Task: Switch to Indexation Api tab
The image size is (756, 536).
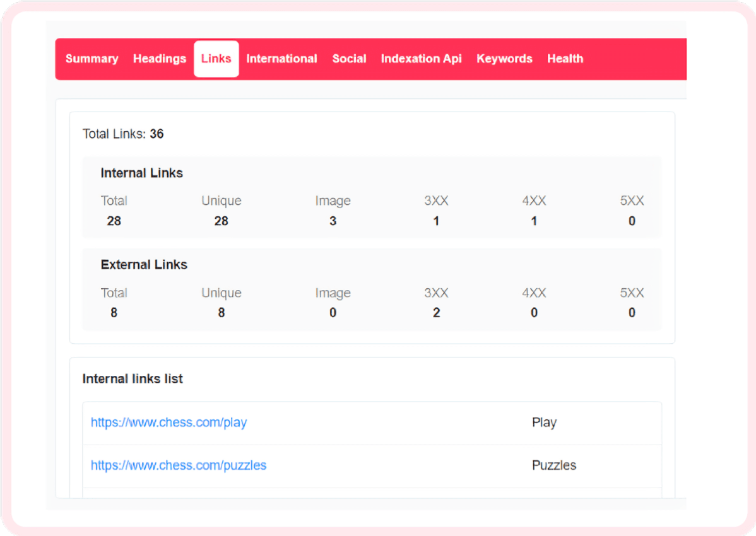Action: pyautogui.click(x=421, y=59)
